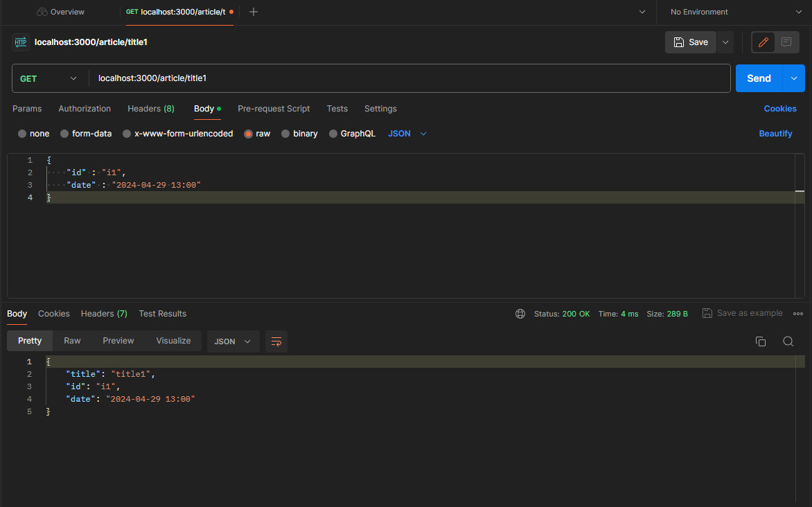
Task: Click the globe network icon
Action: [520, 314]
